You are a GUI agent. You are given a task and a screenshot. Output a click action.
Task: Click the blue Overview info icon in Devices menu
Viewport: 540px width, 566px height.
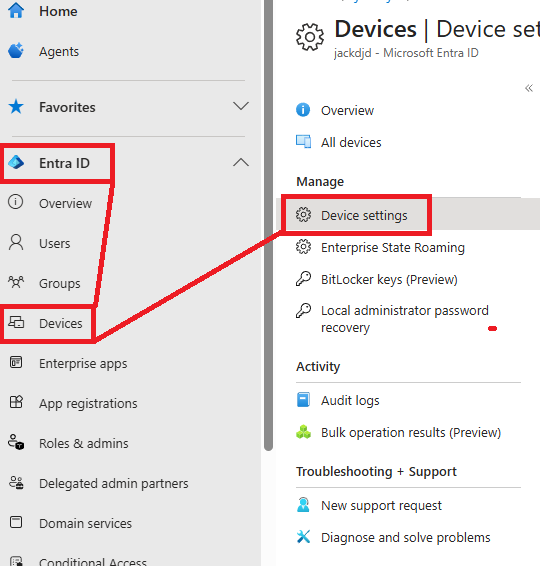[303, 110]
